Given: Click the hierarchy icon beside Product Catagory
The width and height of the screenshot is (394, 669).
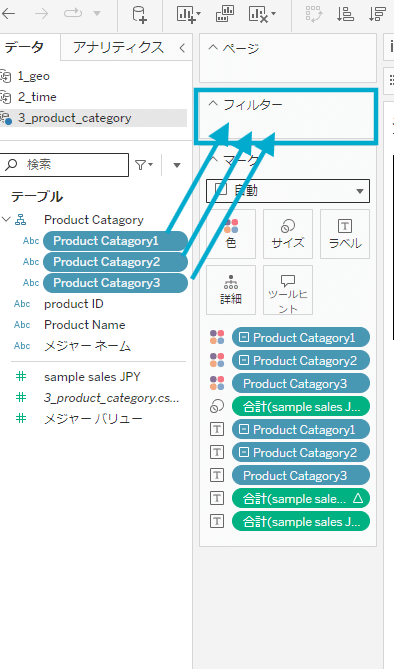Looking at the screenshot, I should pyautogui.click(x=20, y=220).
